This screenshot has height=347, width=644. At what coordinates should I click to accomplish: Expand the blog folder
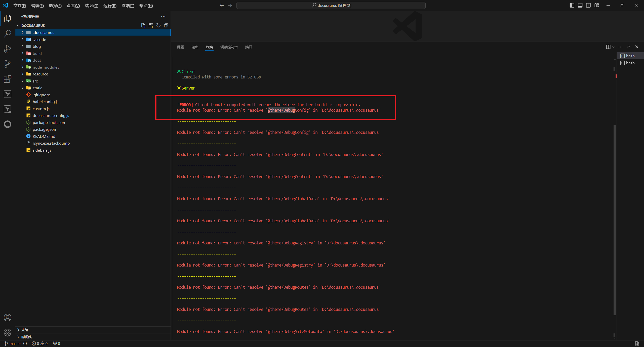pyautogui.click(x=93, y=46)
